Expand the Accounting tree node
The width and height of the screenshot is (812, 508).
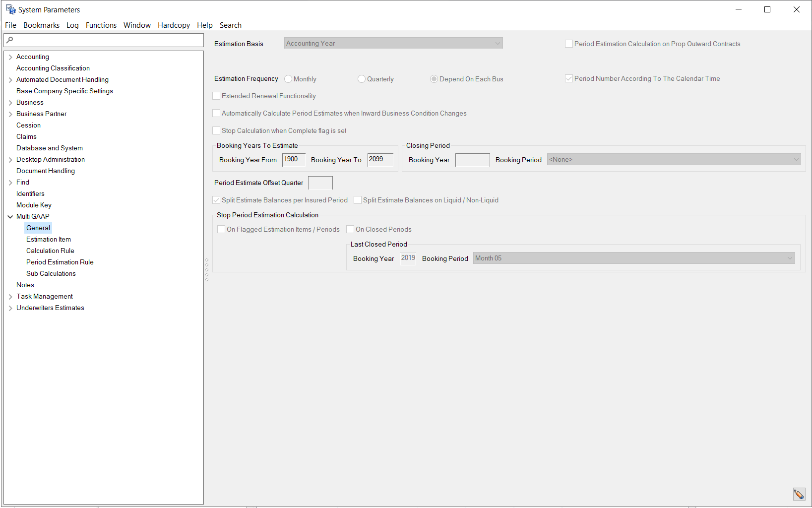pyautogui.click(x=10, y=57)
